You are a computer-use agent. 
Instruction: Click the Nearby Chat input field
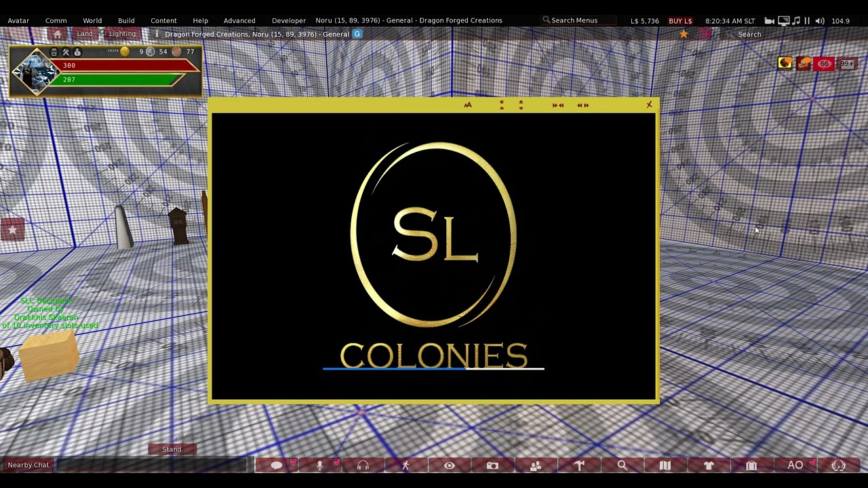[x=153, y=465]
